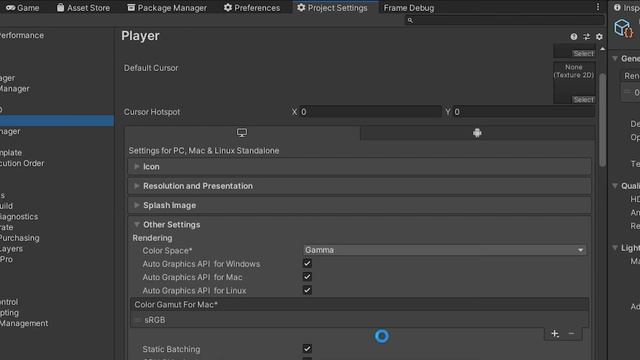Select the sRGB color gamut entry
This screenshot has width=640, height=360.
click(x=359, y=320)
